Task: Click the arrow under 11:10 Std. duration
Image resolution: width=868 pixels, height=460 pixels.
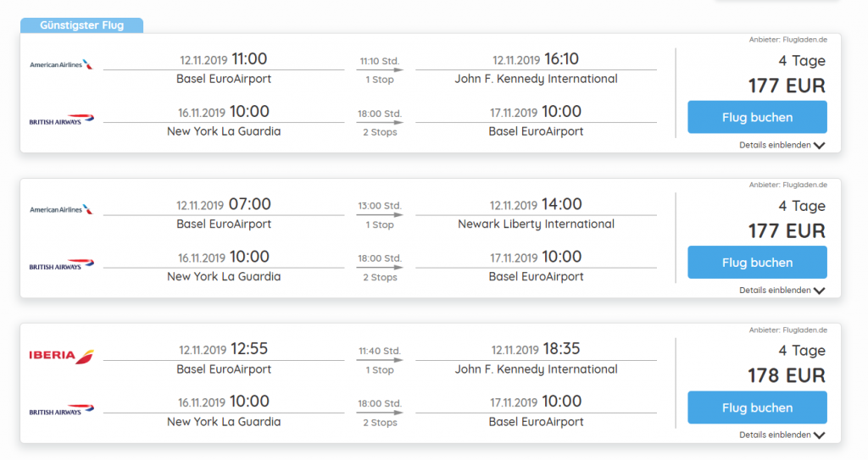Action: tap(379, 70)
